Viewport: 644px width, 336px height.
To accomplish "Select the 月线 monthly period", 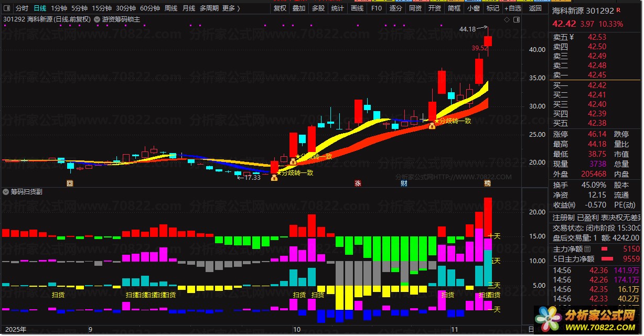I will tap(189, 8).
